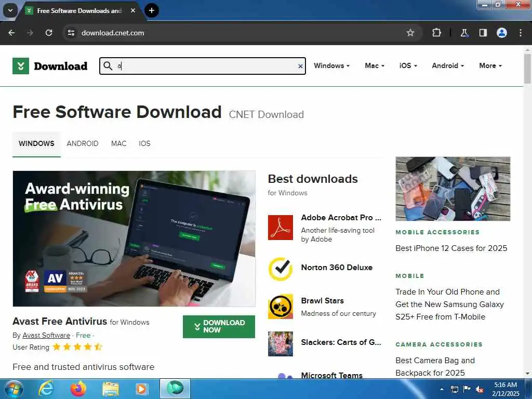Open the MOBILE category label
This screenshot has height=399, width=532.
pos(410,276)
